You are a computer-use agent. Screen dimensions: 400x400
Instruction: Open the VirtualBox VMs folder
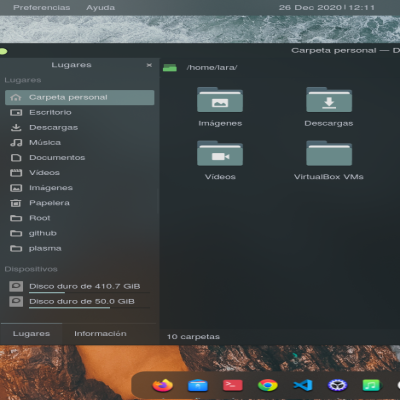click(329, 153)
